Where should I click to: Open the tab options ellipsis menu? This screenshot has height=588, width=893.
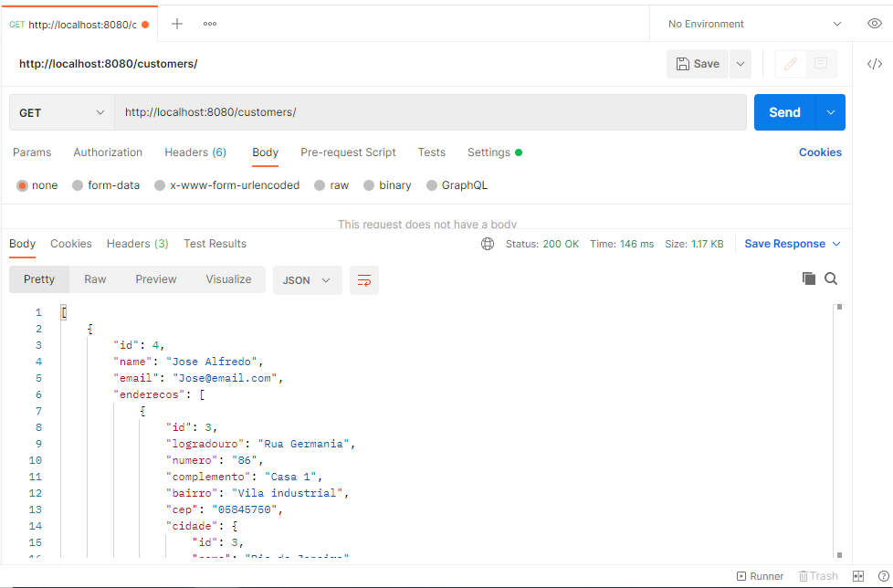coord(210,24)
